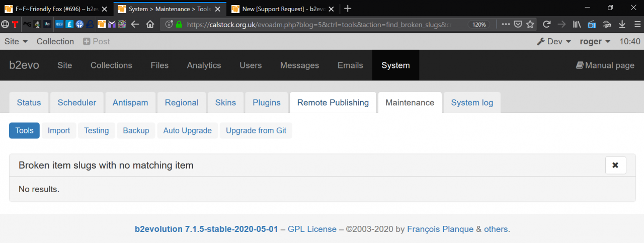
Task: Click the globe bookmark icon
Action: tap(5, 24)
